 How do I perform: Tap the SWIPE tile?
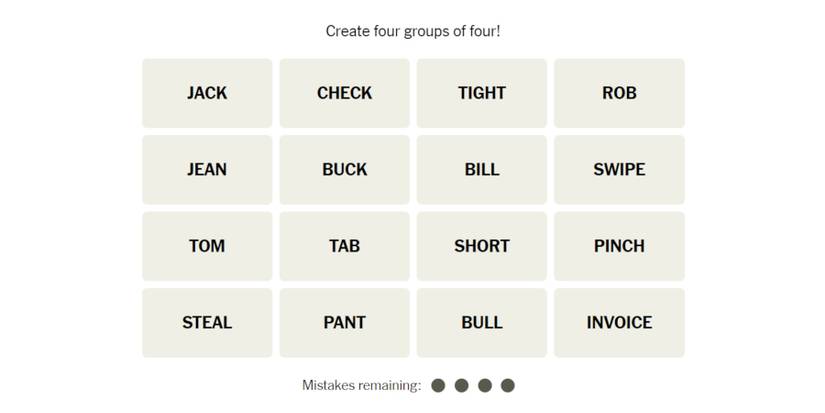(x=619, y=169)
